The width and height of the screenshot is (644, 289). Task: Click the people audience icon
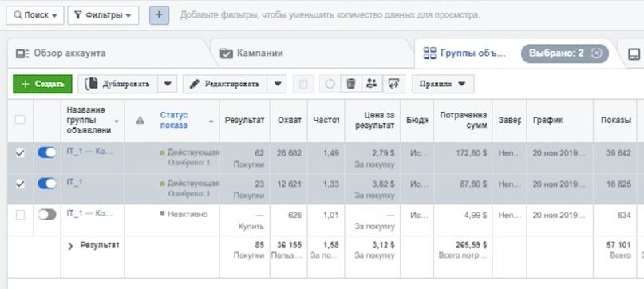tap(372, 84)
